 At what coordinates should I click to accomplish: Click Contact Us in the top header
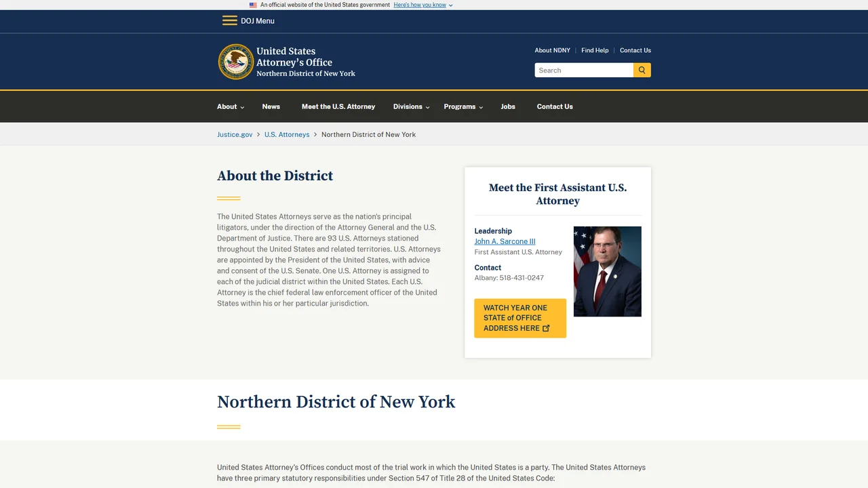point(635,50)
